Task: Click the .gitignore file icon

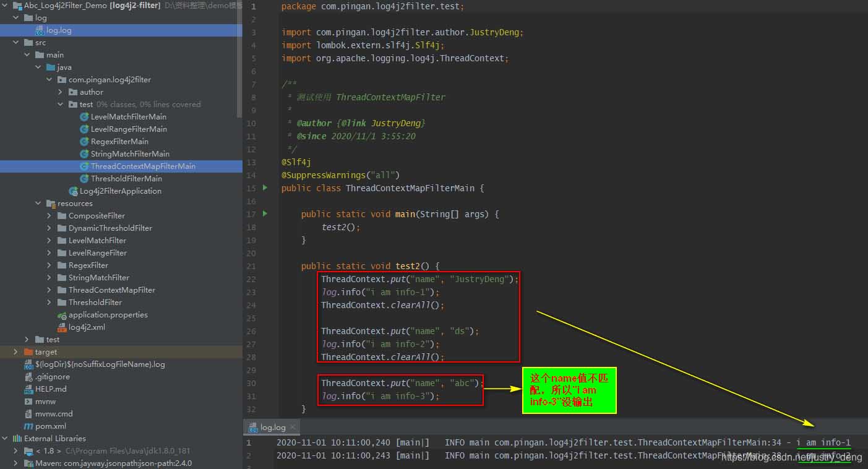Action: 28,377
